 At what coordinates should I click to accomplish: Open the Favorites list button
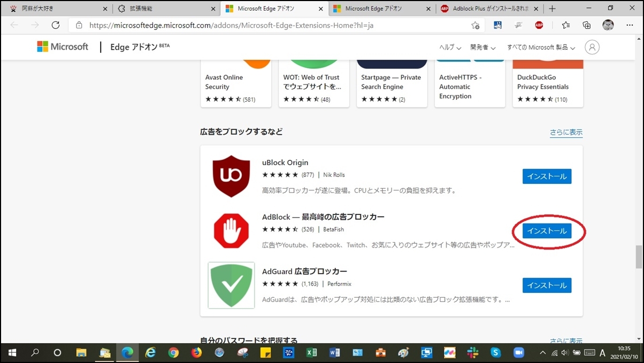coord(566,25)
